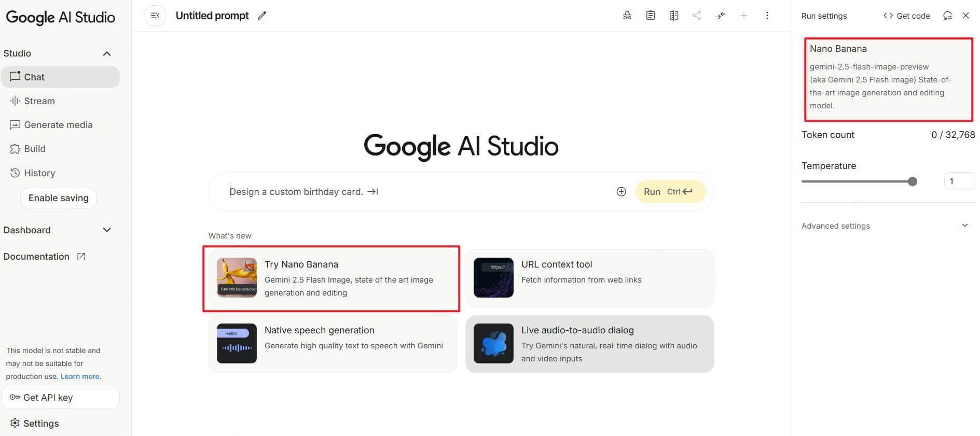Click the reset settings icon beside Get code
Image resolution: width=980 pixels, height=436 pixels.
(947, 16)
